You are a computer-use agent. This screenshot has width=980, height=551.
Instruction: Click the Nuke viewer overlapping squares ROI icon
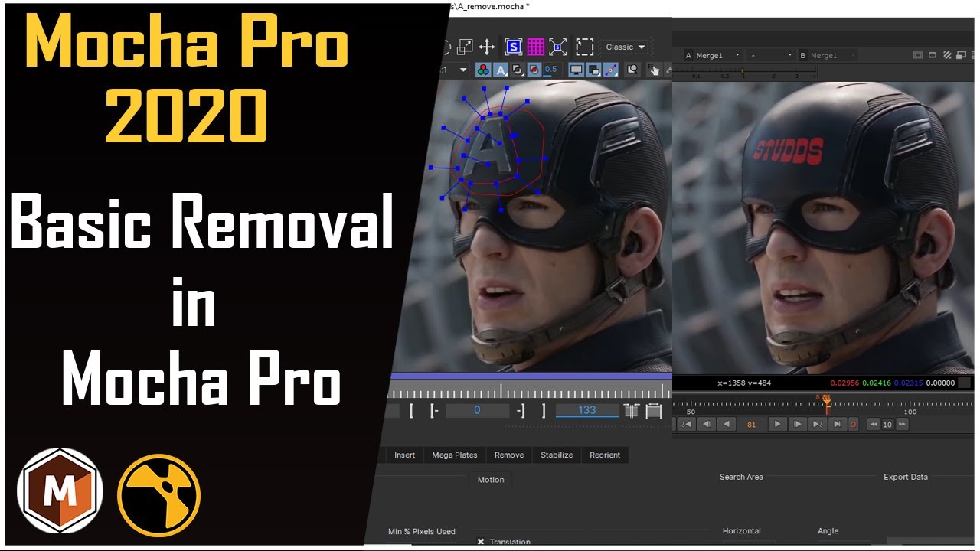click(x=961, y=55)
